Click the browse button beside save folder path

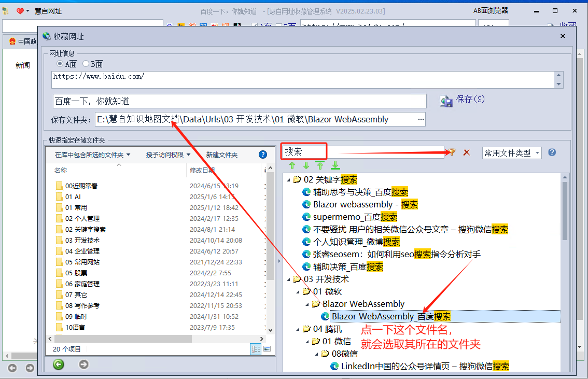click(x=421, y=120)
